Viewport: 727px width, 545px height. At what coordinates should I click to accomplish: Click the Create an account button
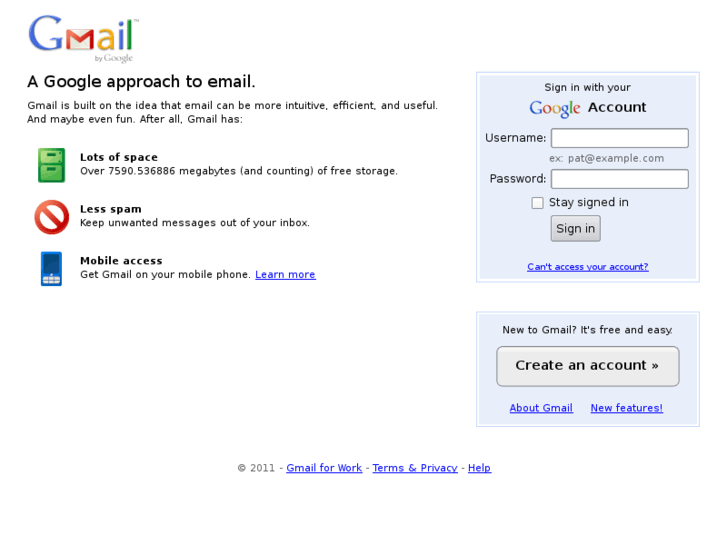[x=587, y=366]
